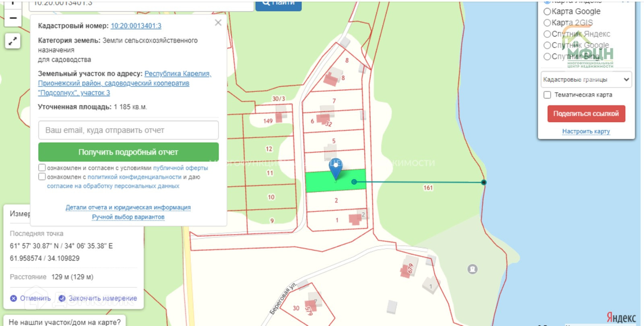Image resolution: width=644 pixels, height=326 pixels.
Task: Click the gray landmark icon near the lake
Action: [x=473, y=269]
